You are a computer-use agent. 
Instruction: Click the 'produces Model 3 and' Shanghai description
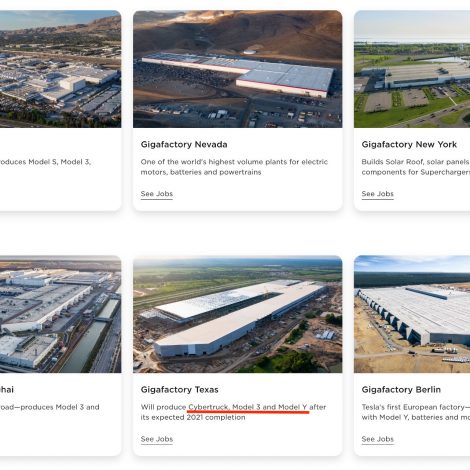[x=50, y=407]
